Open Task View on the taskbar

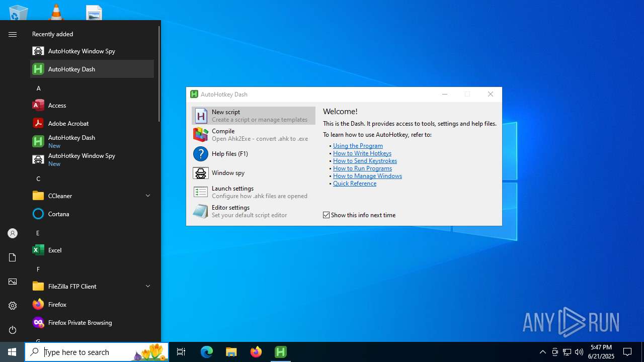coord(181,352)
